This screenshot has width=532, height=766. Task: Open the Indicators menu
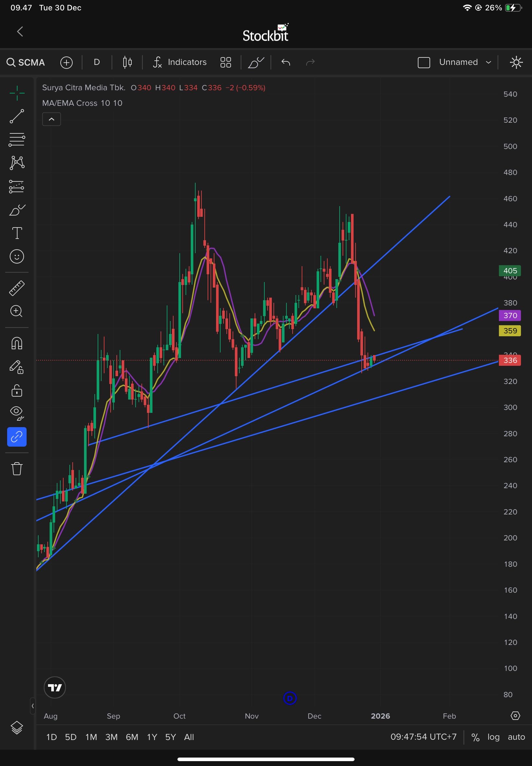tap(180, 62)
